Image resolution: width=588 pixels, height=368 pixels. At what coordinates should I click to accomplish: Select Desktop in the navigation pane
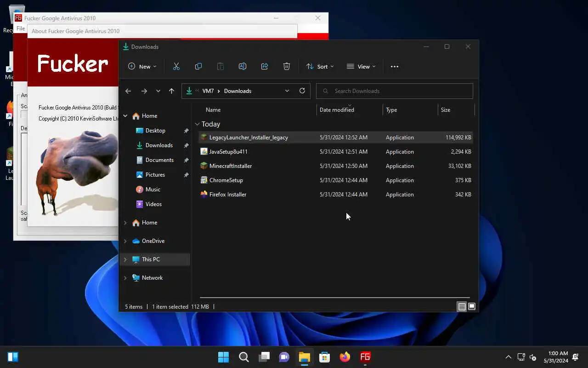tap(155, 131)
